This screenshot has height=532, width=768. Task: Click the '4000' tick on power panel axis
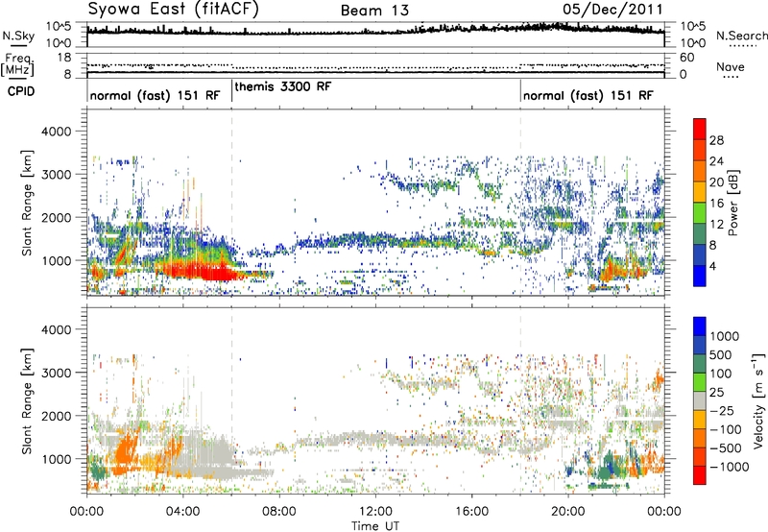coord(56,132)
